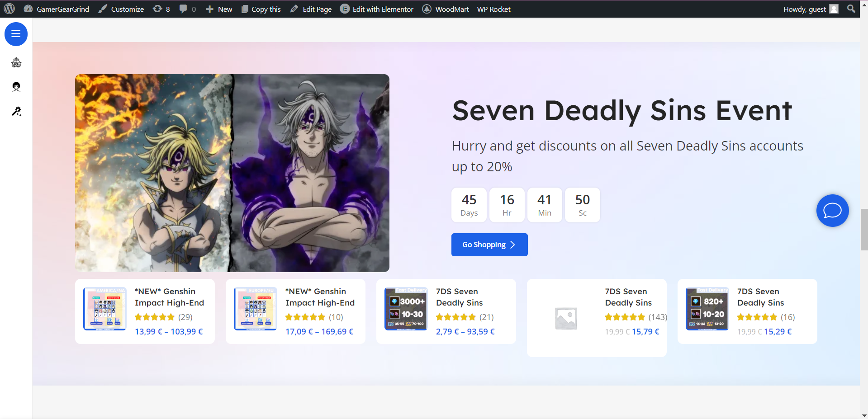Click the Seven Deadly Sins banner image
The width and height of the screenshot is (868, 419).
tap(232, 173)
